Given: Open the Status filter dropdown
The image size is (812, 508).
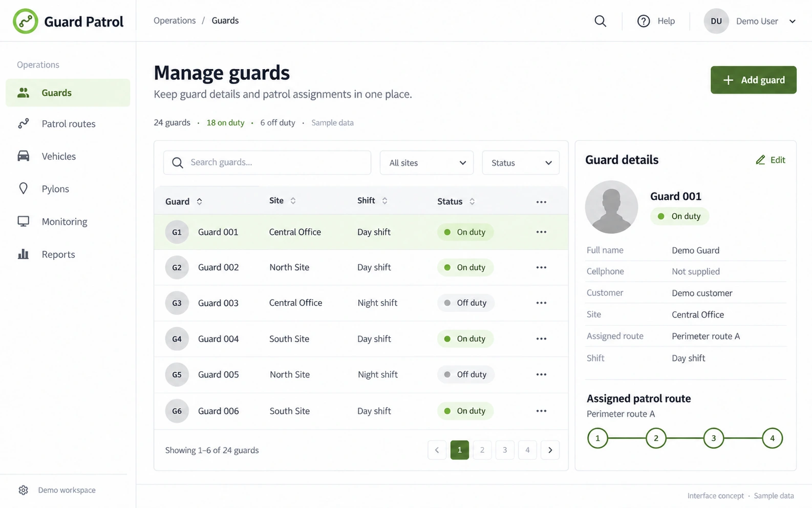Looking at the screenshot, I should 521,163.
